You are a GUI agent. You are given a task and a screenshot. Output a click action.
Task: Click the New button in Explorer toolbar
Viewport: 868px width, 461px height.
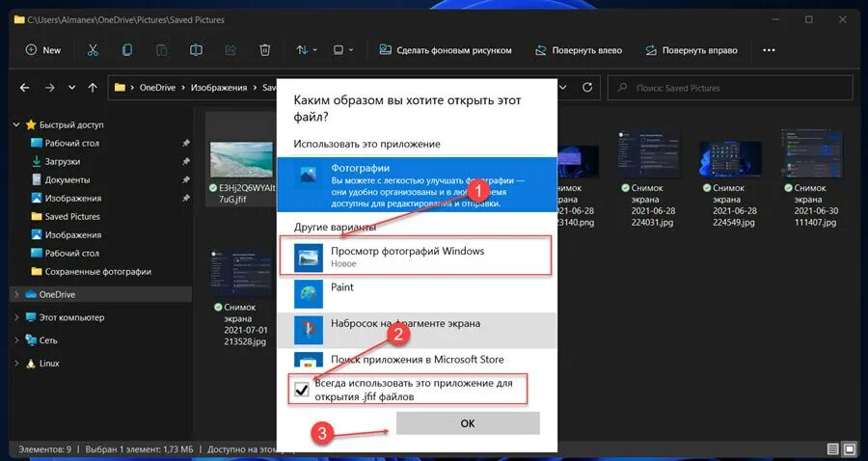point(43,50)
